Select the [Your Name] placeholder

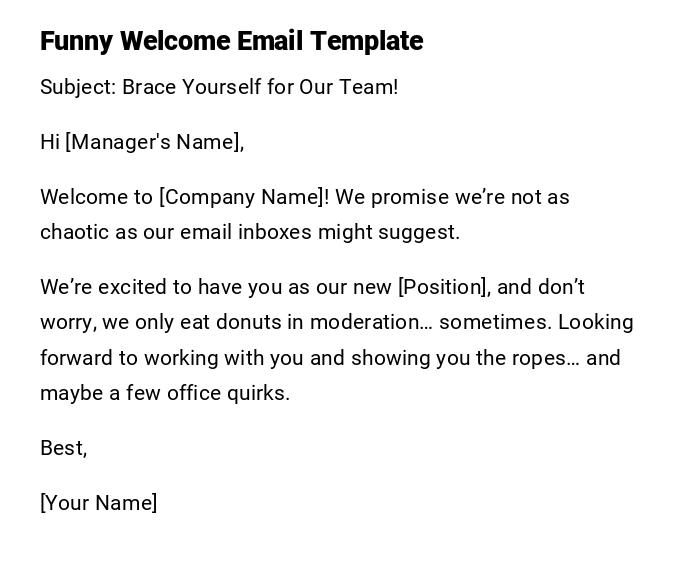[x=98, y=503]
